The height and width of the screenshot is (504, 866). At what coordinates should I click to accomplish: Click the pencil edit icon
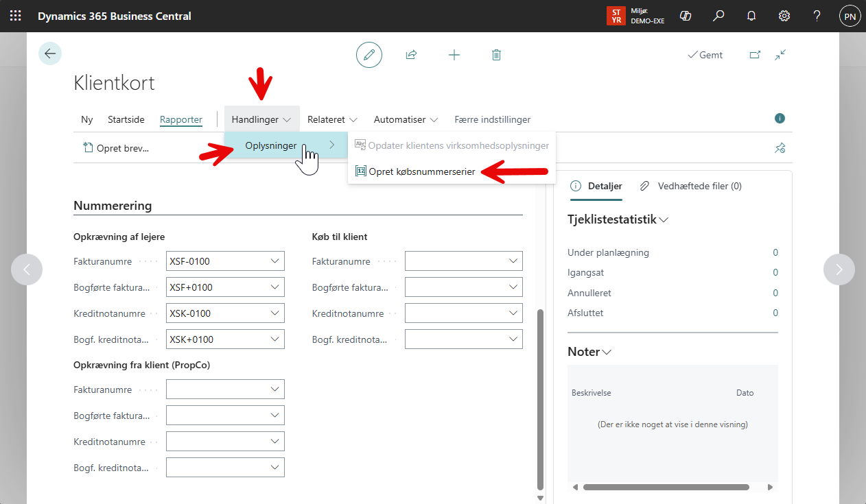coord(369,55)
